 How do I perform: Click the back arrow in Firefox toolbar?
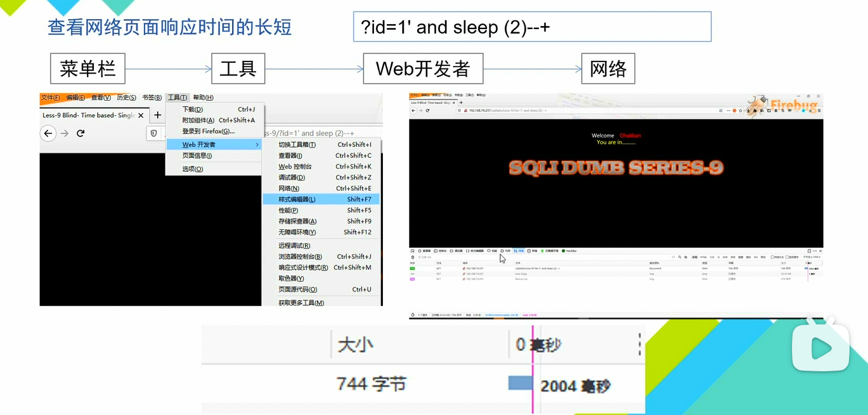(x=48, y=133)
